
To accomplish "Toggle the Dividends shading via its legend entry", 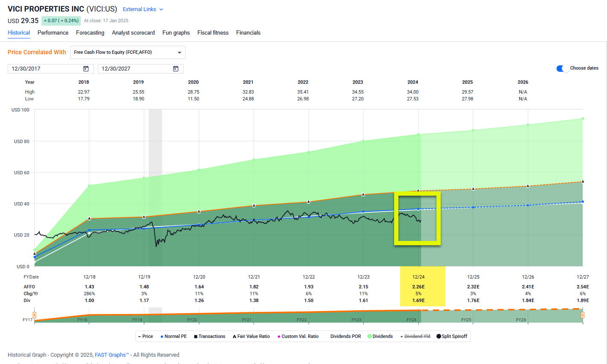I will coord(380,336).
